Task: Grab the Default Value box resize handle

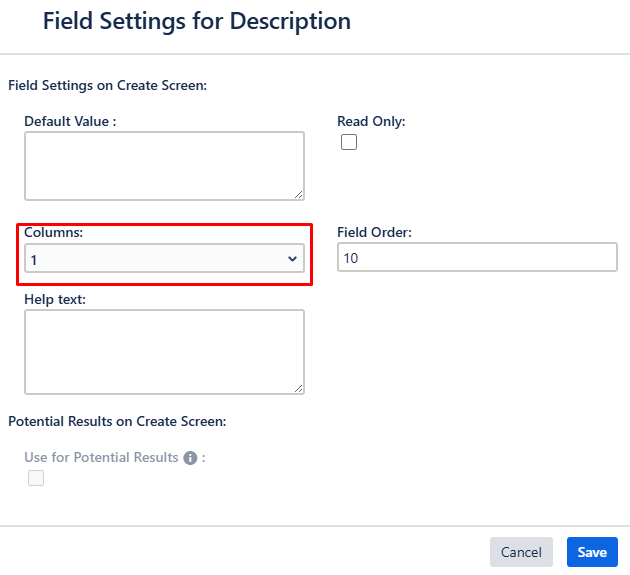Action: pyautogui.click(x=299, y=195)
